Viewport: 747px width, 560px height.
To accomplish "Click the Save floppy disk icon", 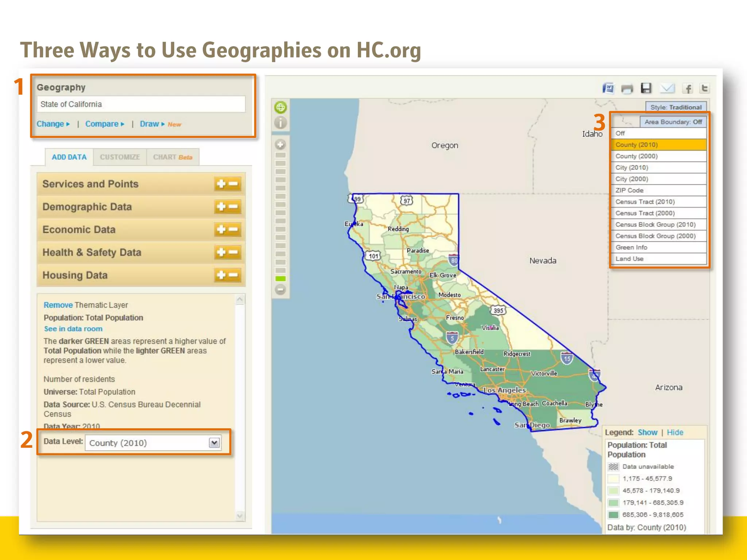I will tap(646, 88).
